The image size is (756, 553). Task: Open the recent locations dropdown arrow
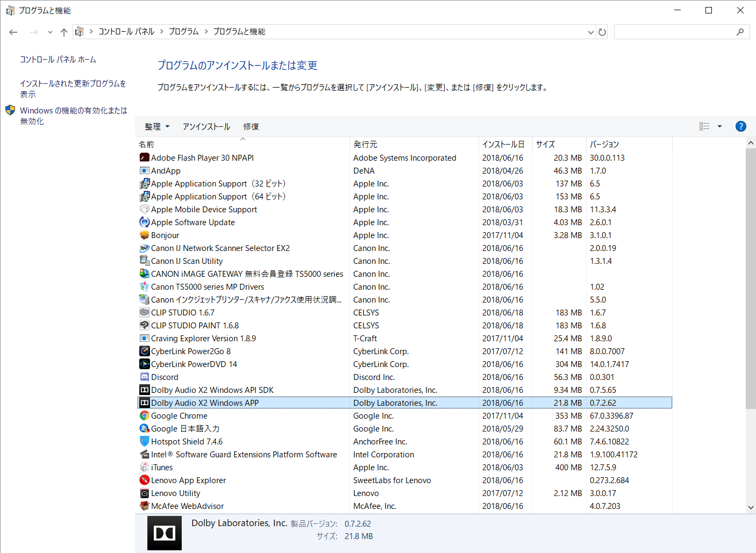50,32
